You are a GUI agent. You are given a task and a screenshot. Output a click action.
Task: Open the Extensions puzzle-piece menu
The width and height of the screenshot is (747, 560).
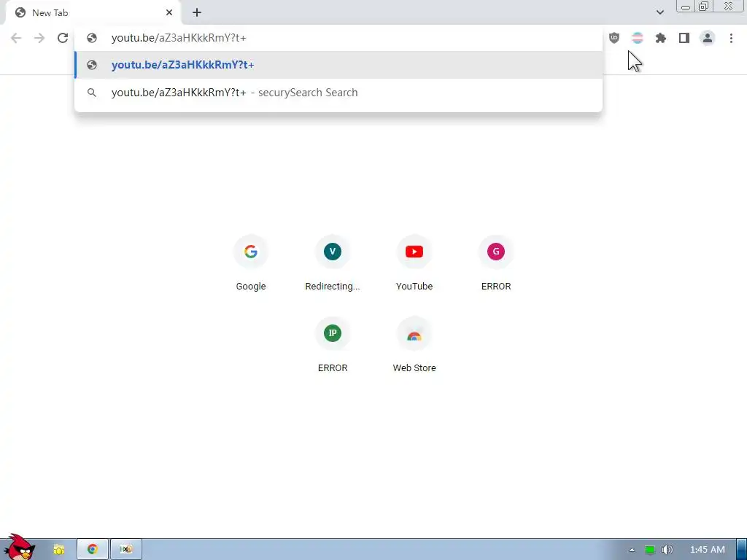point(661,38)
